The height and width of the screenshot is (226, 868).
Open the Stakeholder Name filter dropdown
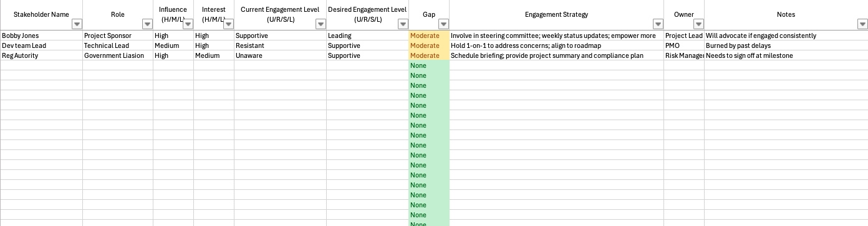[x=77, y=24]
